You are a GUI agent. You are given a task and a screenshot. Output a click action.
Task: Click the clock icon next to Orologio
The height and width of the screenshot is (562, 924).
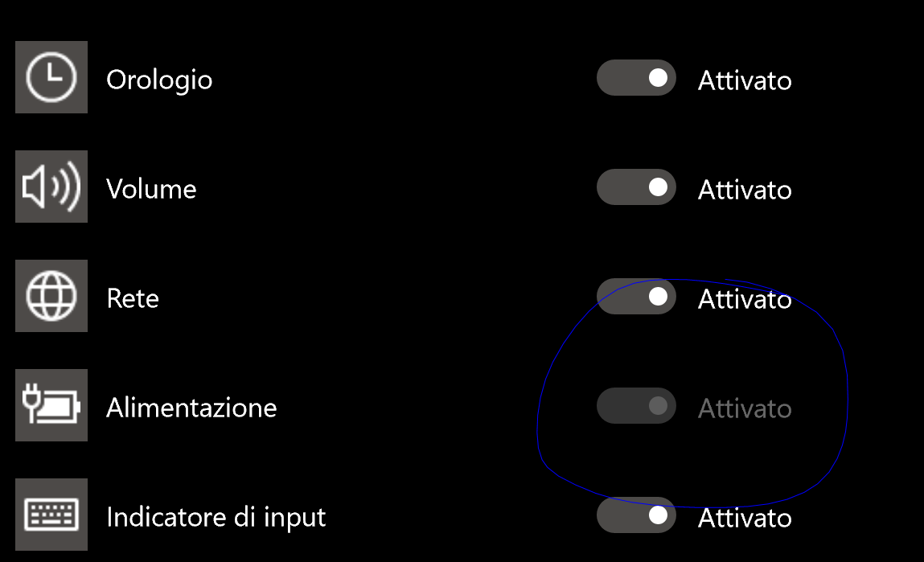pos(51,77)
